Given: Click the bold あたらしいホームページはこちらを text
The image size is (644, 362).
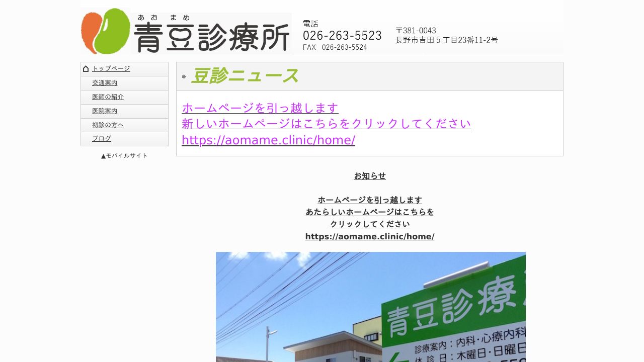Looking at the screenshot, I should (x=370, y=212).
